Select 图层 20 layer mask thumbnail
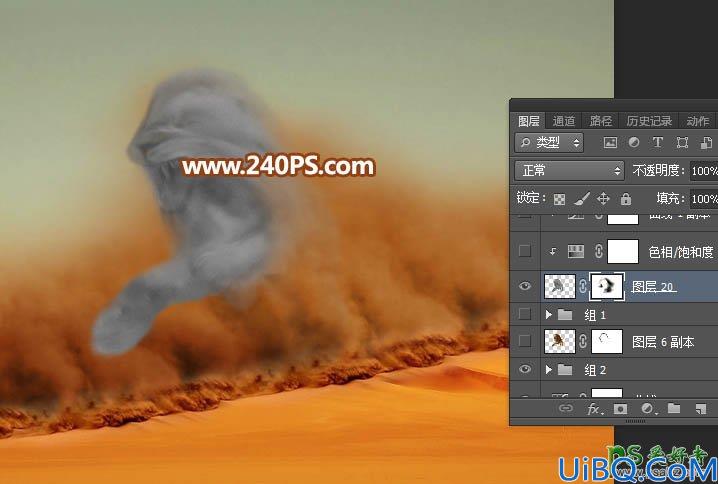Viewport: 718px width, 484px height. [607, 287]
